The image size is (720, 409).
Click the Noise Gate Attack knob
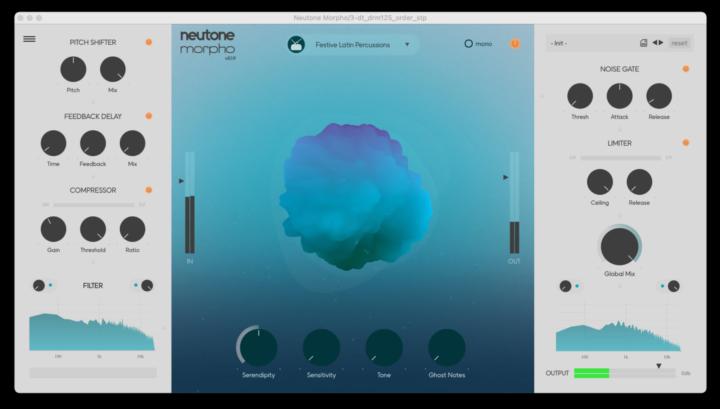pyautogui.click(x=619, y=96)
